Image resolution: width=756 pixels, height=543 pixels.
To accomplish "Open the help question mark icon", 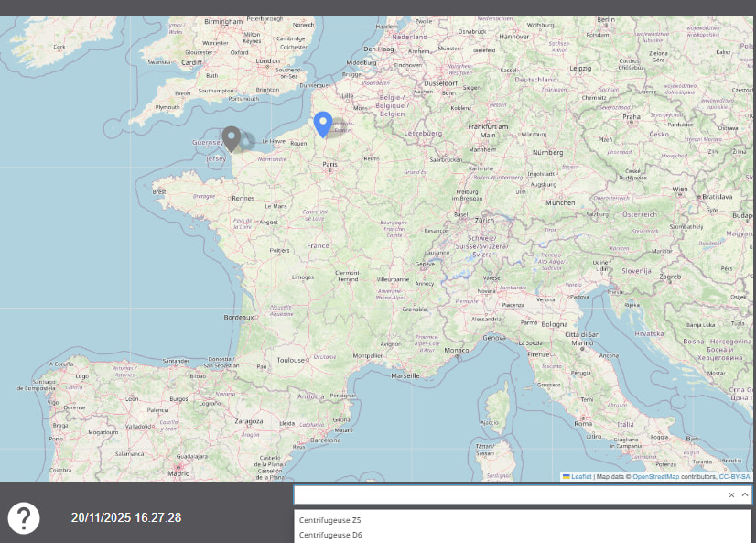I will [x=24, y=518].
